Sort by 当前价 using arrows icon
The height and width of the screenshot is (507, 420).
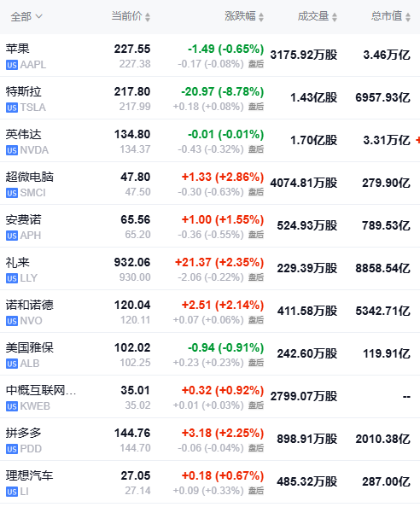[148, 17]
